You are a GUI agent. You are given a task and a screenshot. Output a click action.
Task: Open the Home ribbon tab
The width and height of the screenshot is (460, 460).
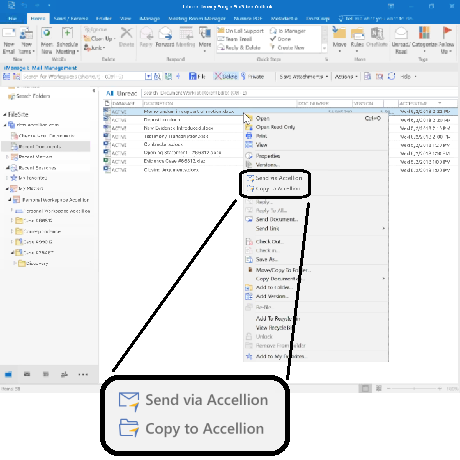tap(38, 18)
